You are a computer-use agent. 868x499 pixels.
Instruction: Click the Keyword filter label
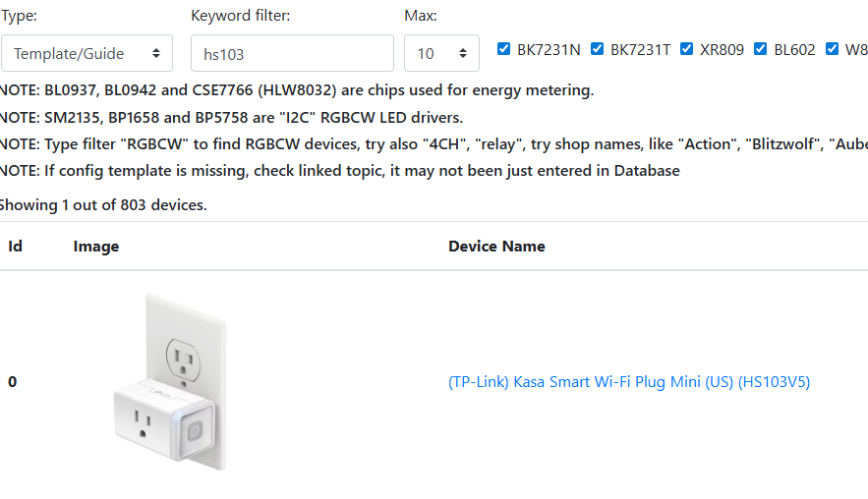point(241,16)
